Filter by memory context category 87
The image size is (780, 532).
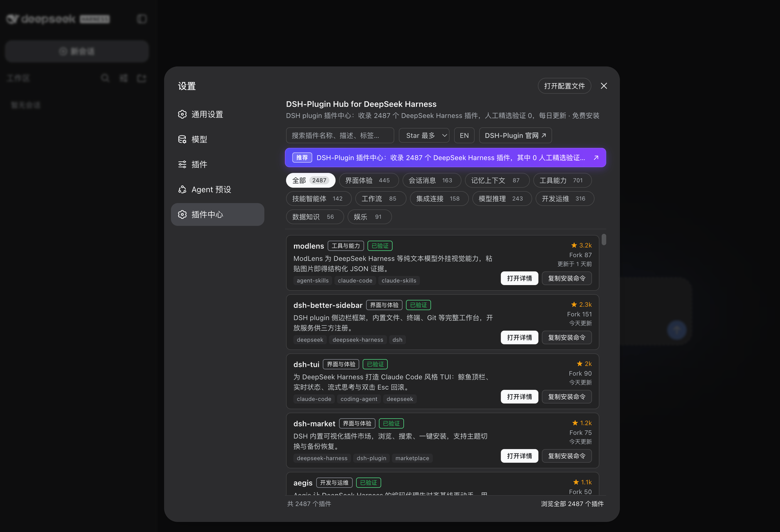[x=497, y=180]
